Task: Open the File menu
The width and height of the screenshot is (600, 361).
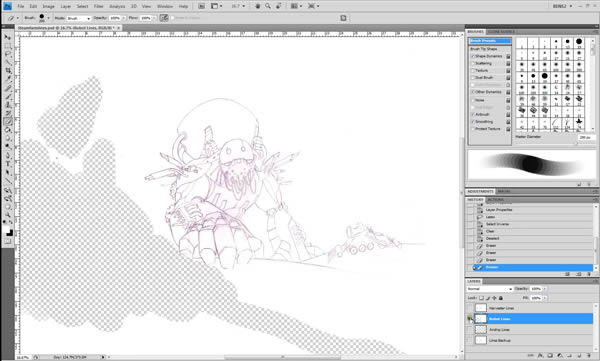Action: 21,7
